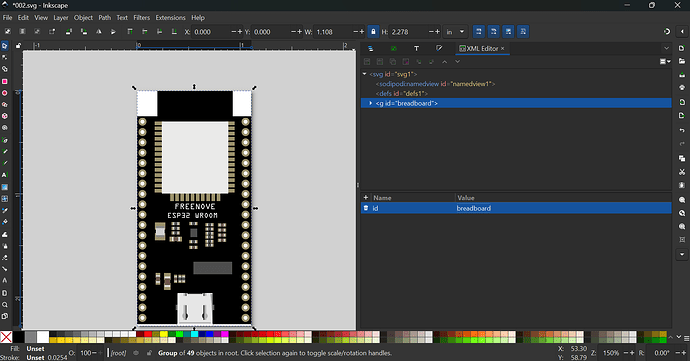690x361 pixels.
Task: Open the root layer selector
Action: 118,353
